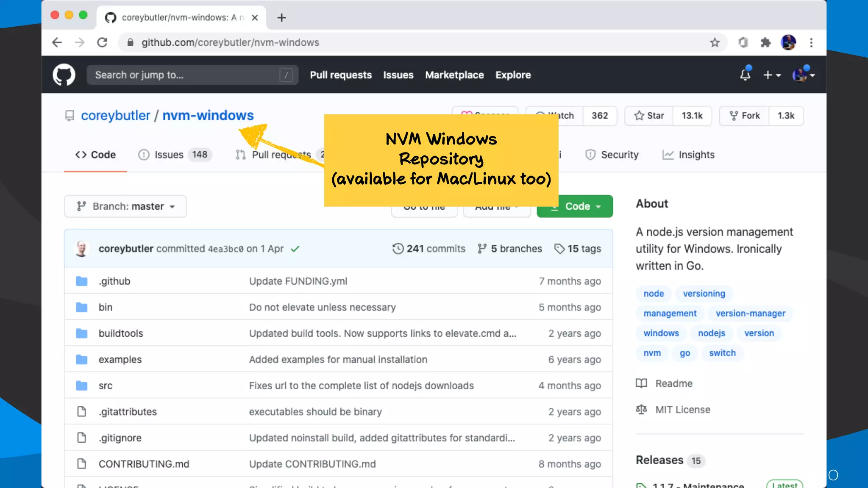The width and height of the screenshot is (868, 488).
Task: Fork the nvm-windows repository
Action: pos(744,116)
